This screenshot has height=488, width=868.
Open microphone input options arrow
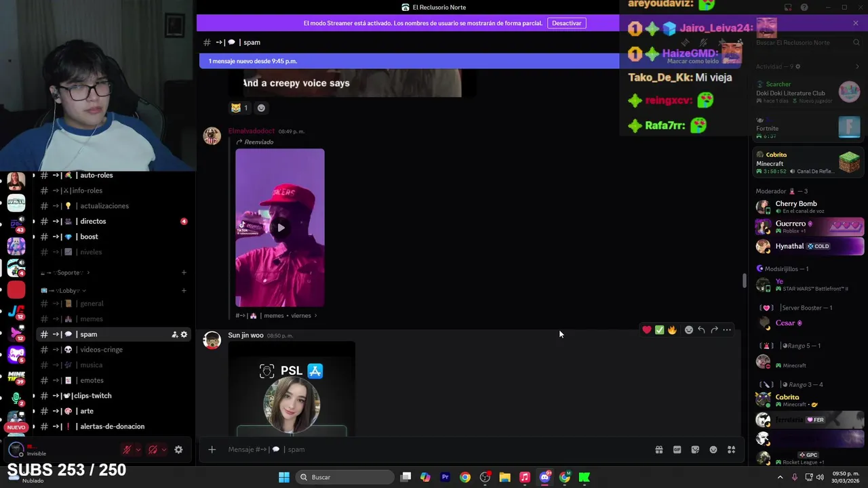click(x=138, y=449)
